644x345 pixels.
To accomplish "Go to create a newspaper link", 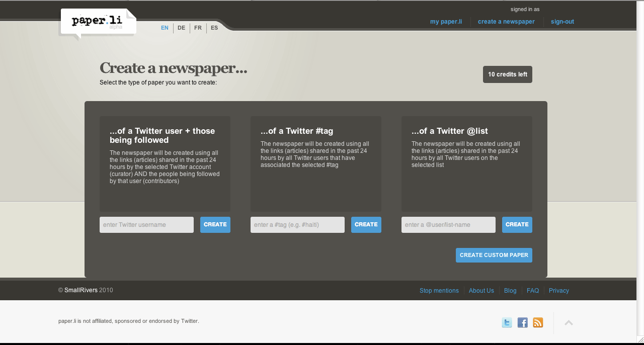I will coord(506,22).
